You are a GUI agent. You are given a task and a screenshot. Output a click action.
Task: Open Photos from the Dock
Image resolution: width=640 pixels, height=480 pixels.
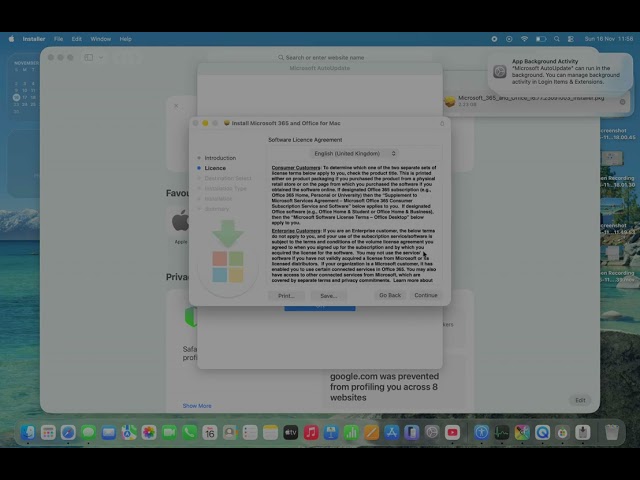(149, 433)
